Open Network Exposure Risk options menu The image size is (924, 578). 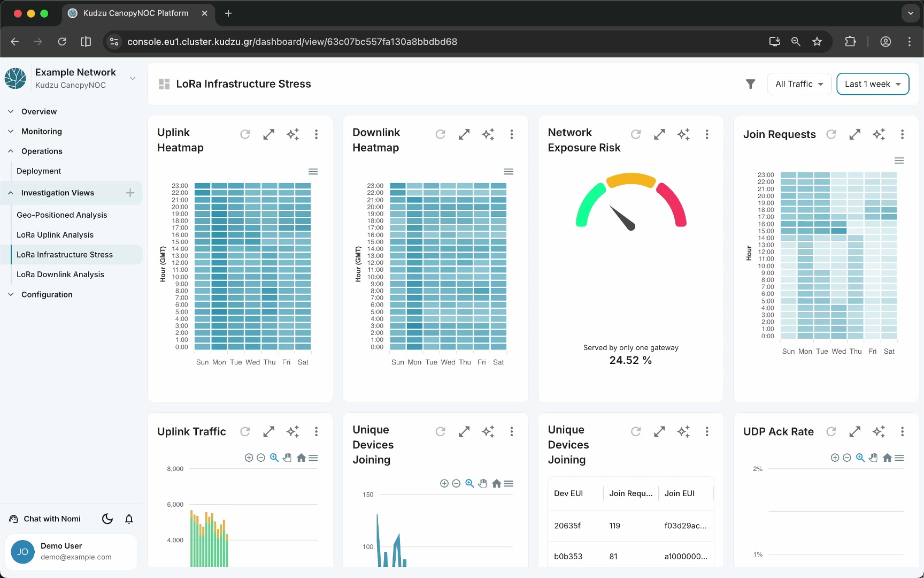[x=707, y=134]
